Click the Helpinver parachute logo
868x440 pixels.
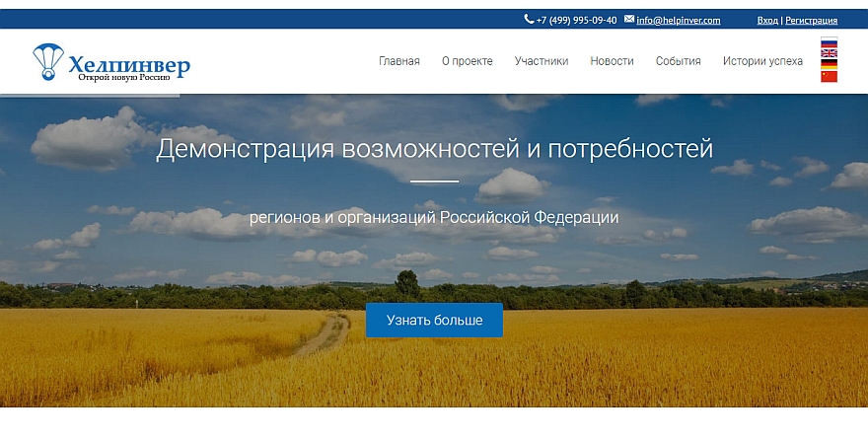pyautogui.click(x=48, y=61)
